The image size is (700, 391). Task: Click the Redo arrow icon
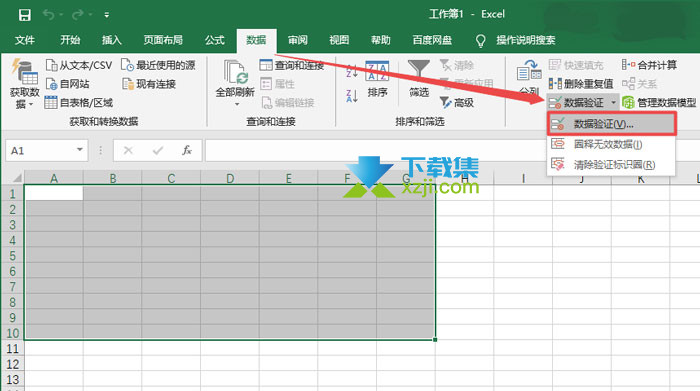tap(77, 15)
